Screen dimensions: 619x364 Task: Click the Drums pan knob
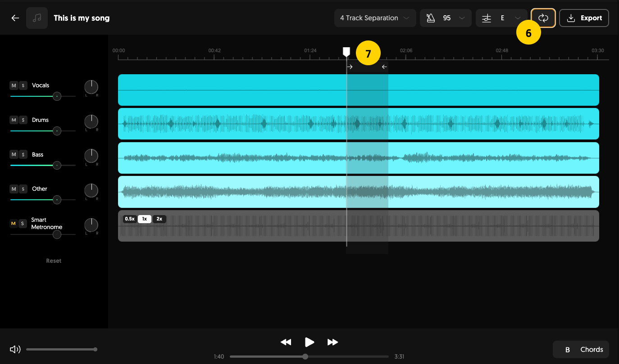[91, 121]
